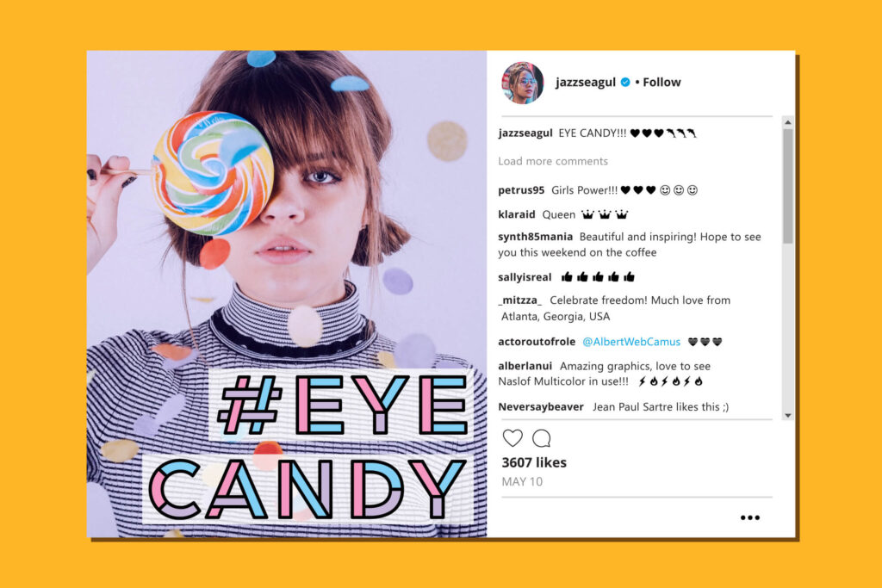Visit synth85mania's profile
Screen dimensions: 882x588
536,237
